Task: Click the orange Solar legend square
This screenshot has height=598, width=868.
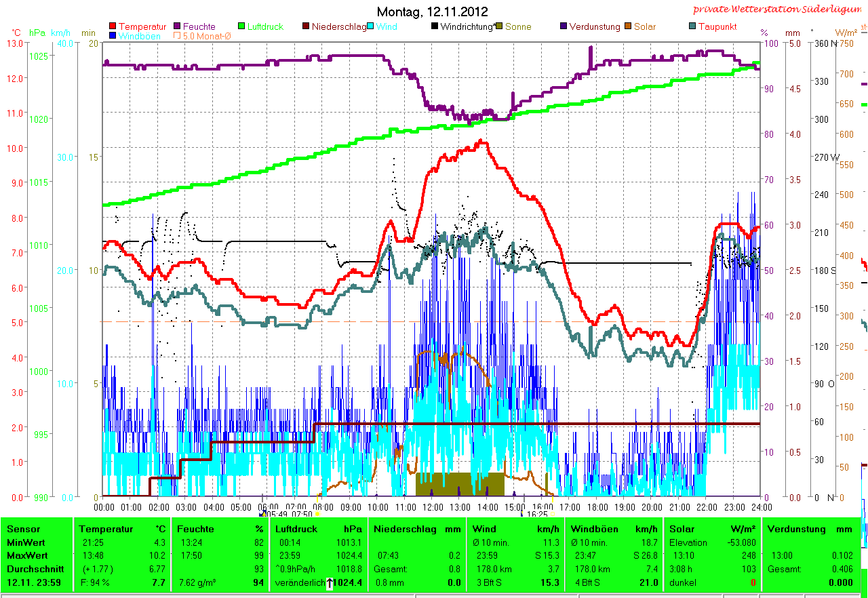Action: click(628, 26)
